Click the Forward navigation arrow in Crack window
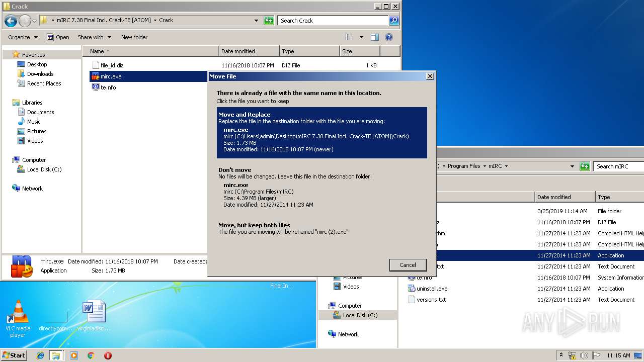 coord(24,21)
